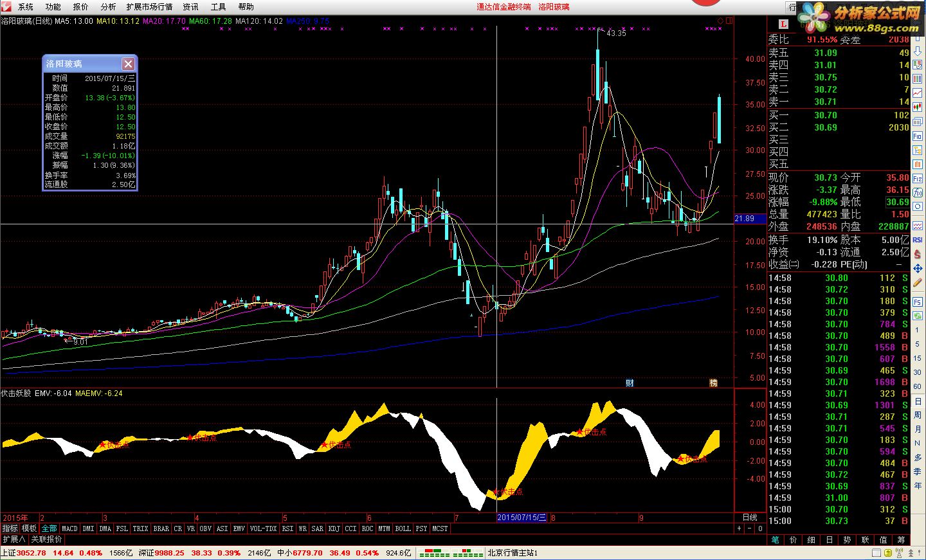Click the 北京行情主站1 server status

[513, 553]
